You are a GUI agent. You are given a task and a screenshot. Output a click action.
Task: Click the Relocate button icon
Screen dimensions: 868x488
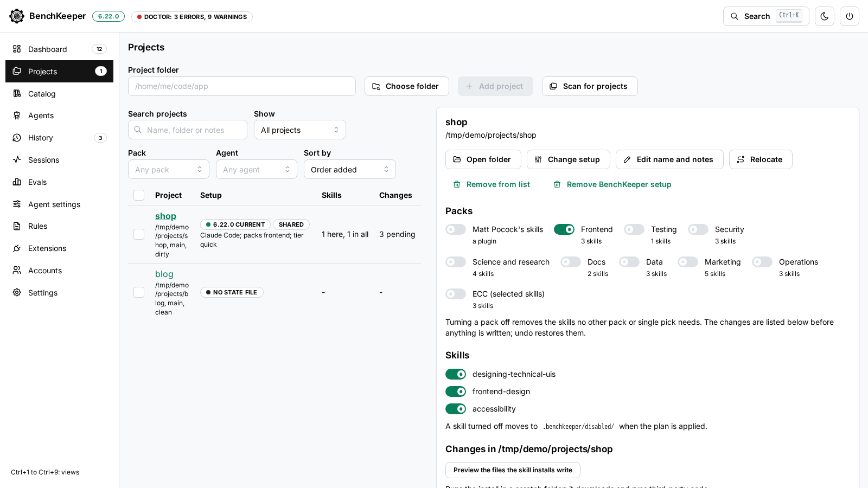741,159
